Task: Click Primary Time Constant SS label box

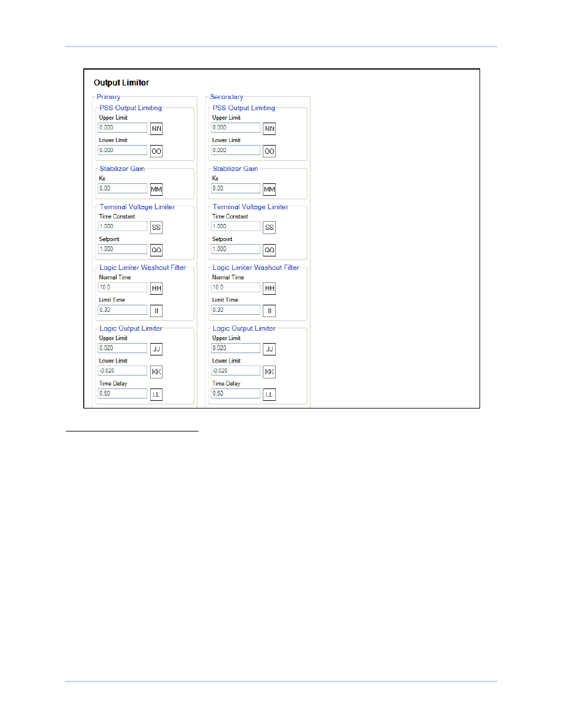Action: click(x=156, y=228)
